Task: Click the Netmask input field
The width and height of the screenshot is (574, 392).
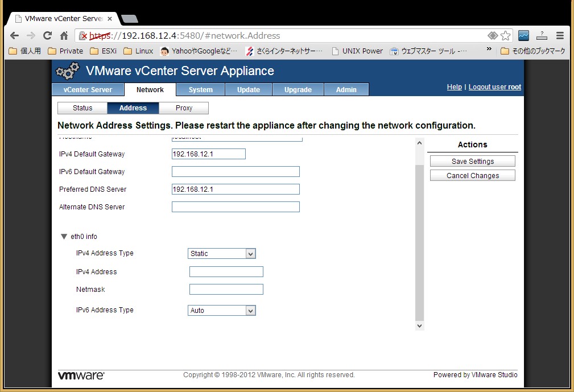Action: tap(226, 289)
